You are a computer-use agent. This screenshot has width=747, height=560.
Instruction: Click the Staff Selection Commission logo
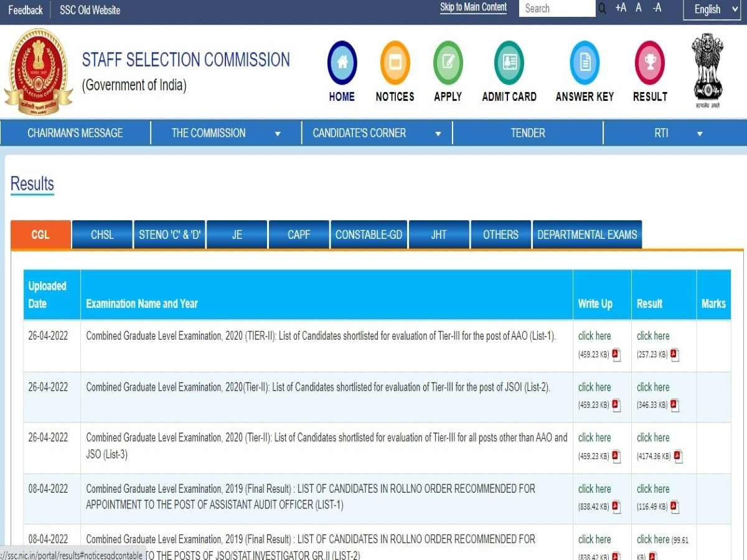click(x=39, y=72)
